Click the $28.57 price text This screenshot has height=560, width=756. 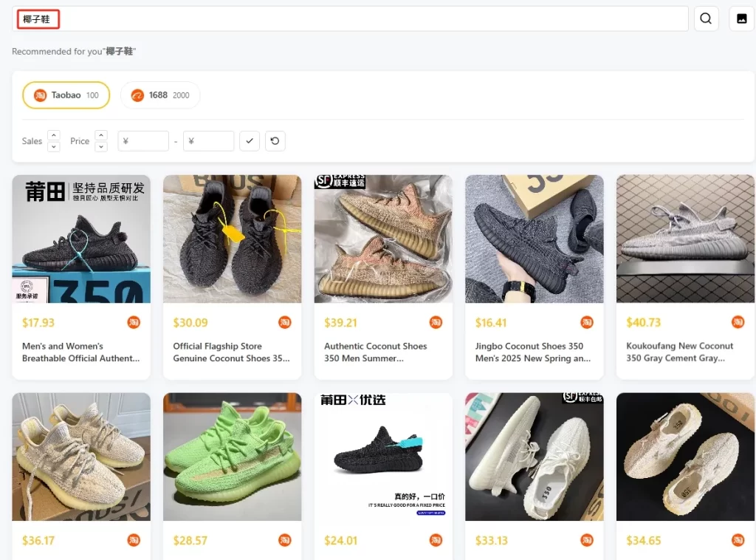[x=190, y=541]
